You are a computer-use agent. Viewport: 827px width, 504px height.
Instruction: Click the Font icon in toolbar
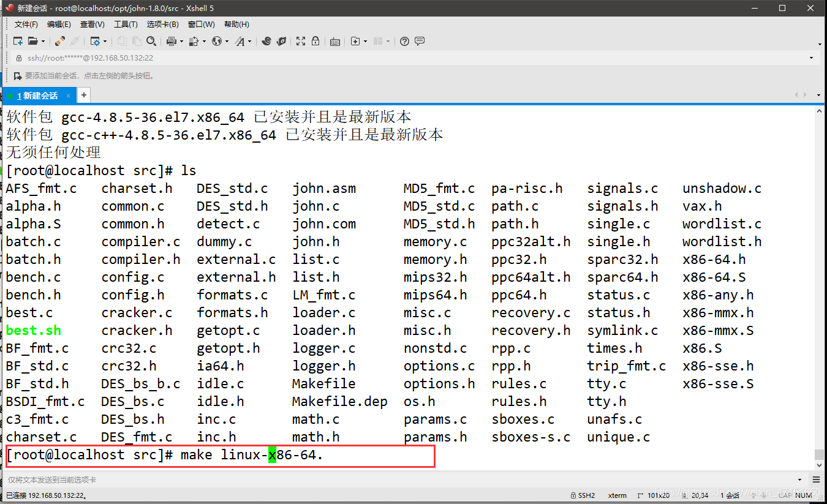tap(240, 41)
